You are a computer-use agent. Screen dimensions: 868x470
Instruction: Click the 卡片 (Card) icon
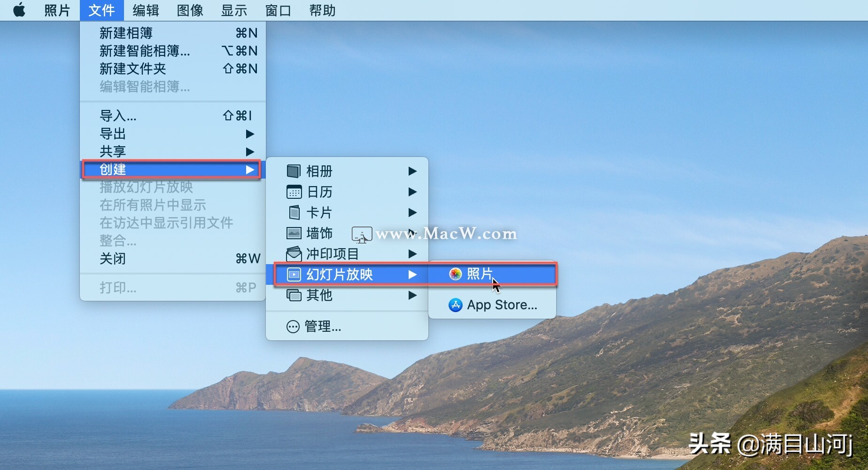(x=294, y=212)
